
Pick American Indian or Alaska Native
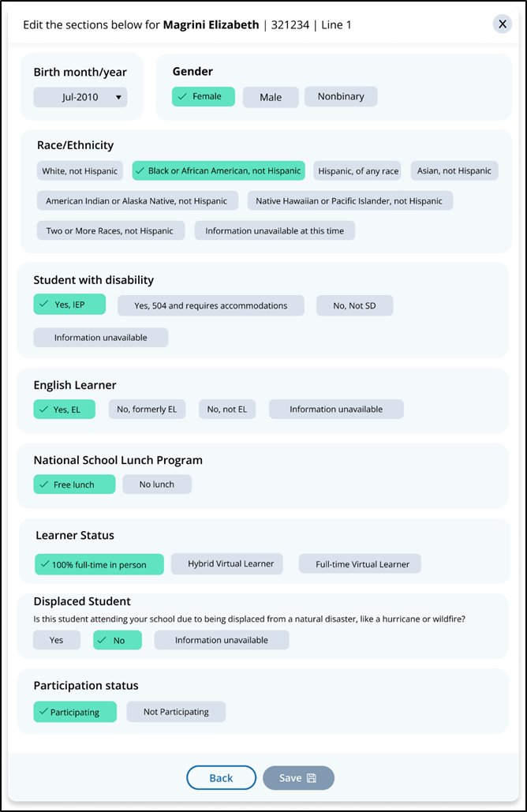click(x=136, y=200)
